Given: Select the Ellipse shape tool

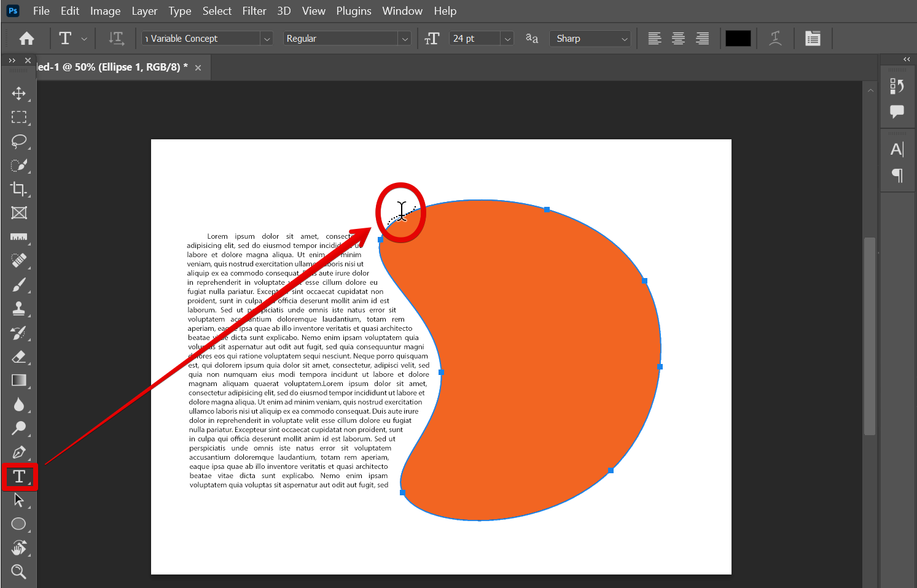Looking at the screenshot, I should click(18, 524).
